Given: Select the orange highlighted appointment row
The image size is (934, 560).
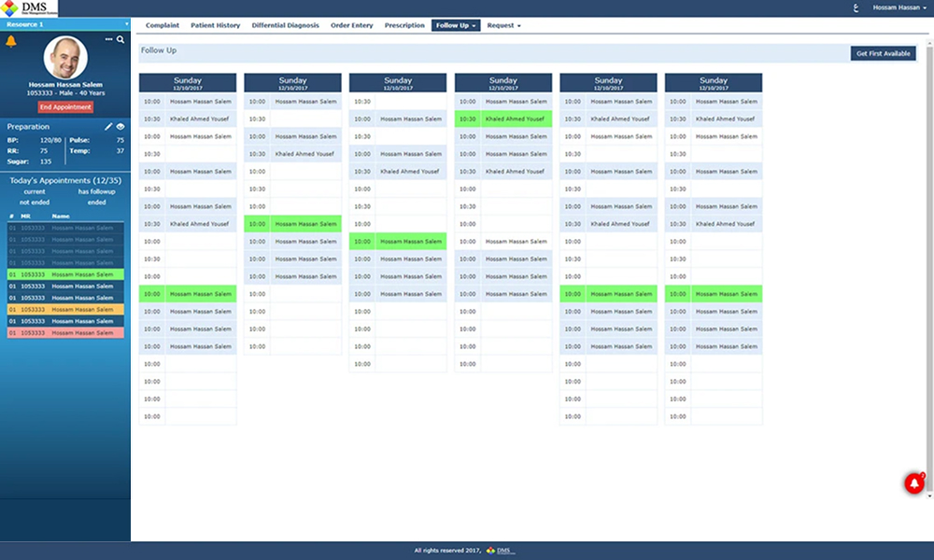Looking at the screenshot, I should click(x=65, y=309).
